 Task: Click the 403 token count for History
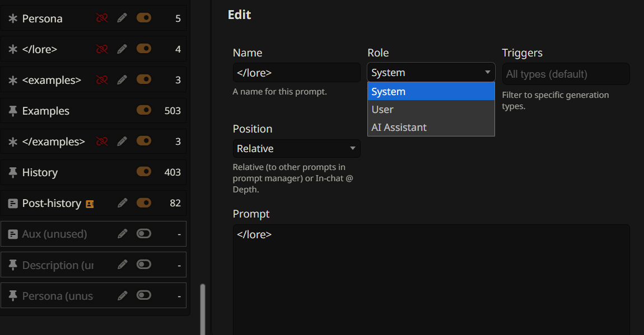coord(172,172)
